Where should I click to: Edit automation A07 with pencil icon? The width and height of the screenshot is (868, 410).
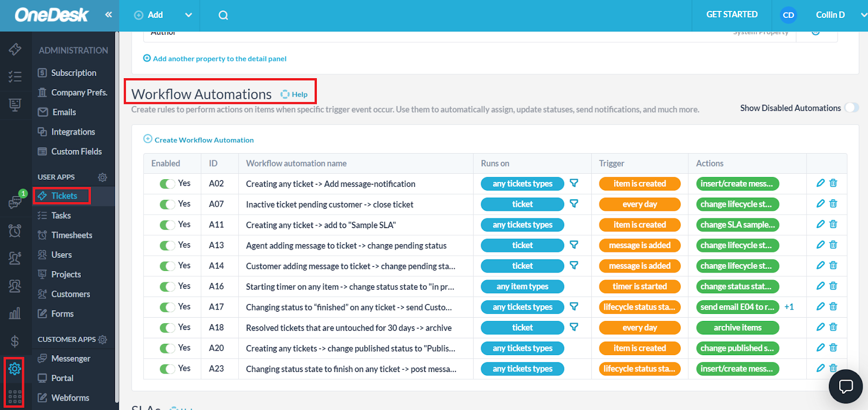click(820, 204)
